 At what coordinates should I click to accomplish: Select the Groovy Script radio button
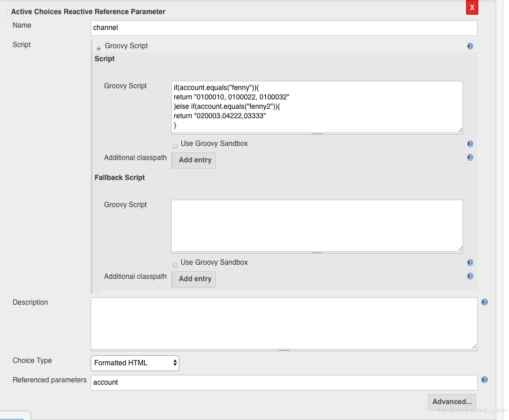[x=99, y=49]
